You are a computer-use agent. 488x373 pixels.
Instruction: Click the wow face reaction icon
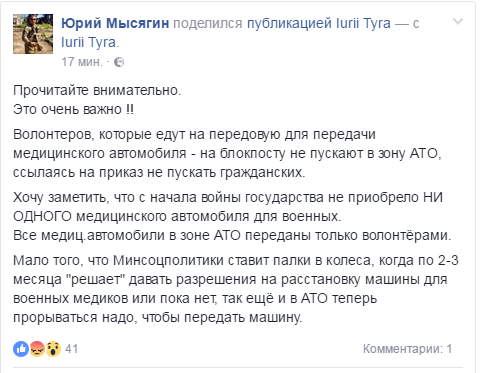[x=53, y=349]
